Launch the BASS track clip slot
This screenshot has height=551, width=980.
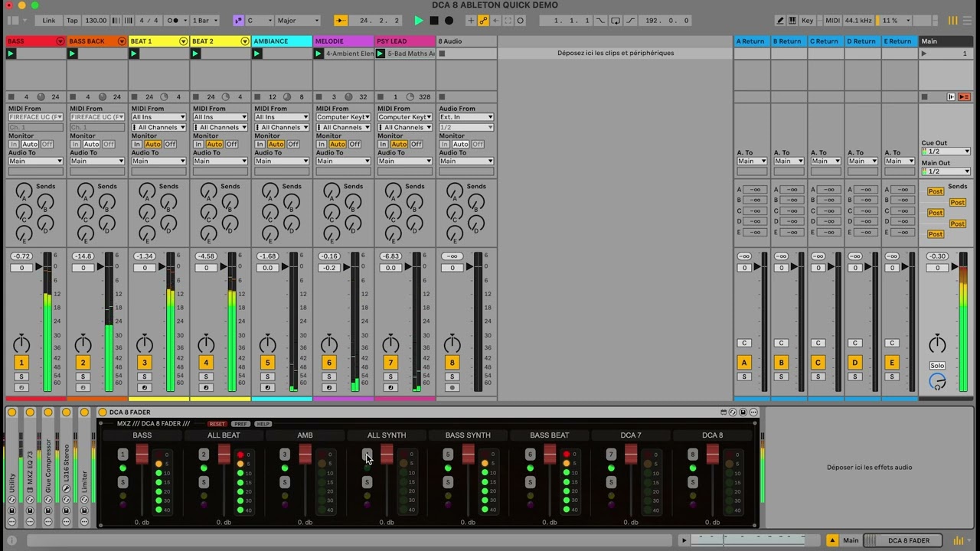(x=11, y=54)
